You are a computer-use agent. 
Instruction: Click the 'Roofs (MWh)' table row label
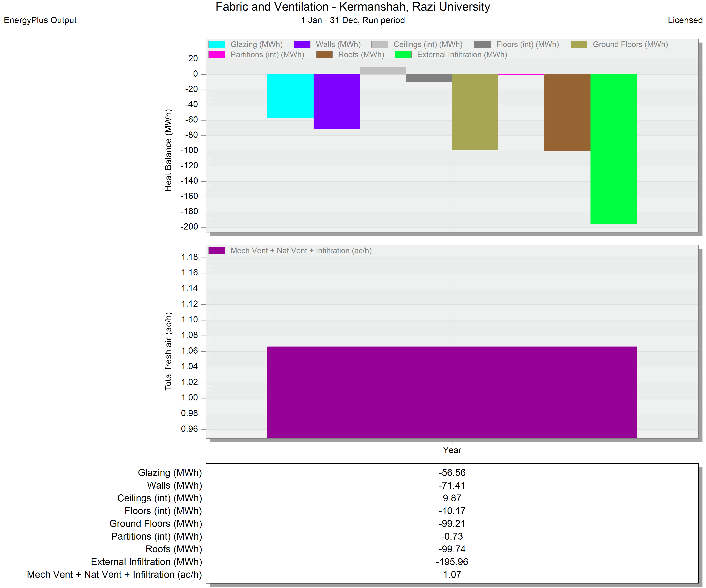click(x=174, y=550)
